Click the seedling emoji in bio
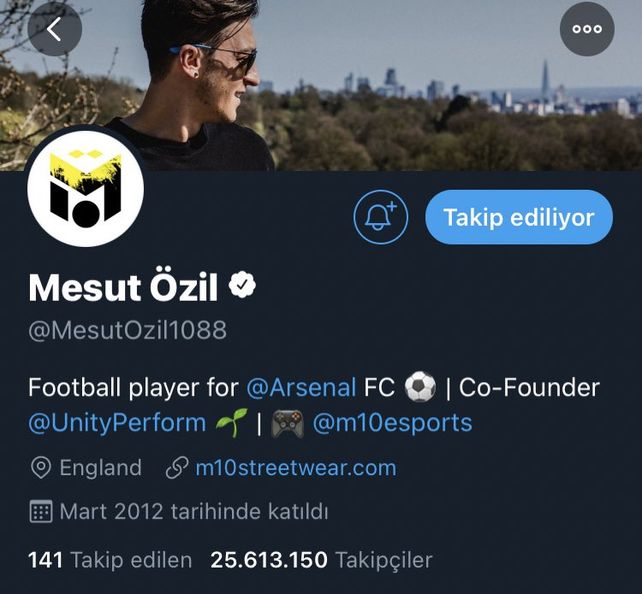Viewport: 642px width, 594px height. coord(231,423)
